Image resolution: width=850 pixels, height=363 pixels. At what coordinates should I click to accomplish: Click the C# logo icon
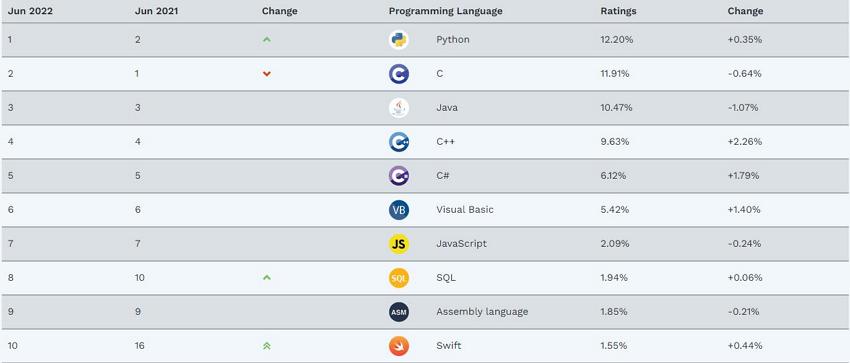click(x=398, y=176)
